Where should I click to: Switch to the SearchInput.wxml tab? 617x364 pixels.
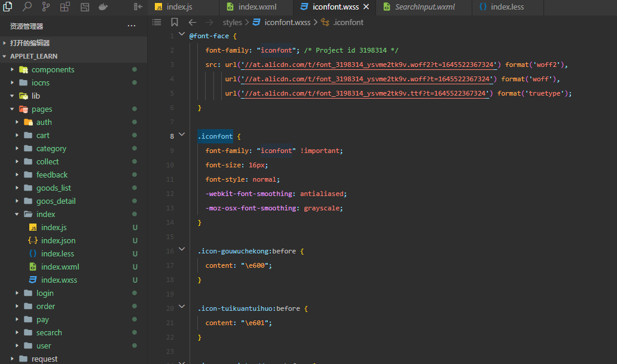click(x=424, y=7)
